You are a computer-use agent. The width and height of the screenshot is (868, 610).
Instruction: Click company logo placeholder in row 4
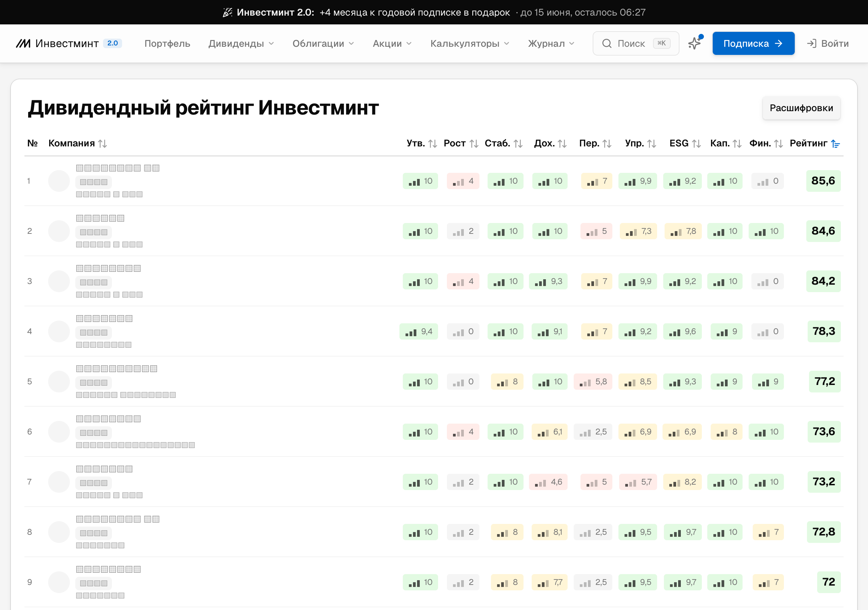pos(59,331)
